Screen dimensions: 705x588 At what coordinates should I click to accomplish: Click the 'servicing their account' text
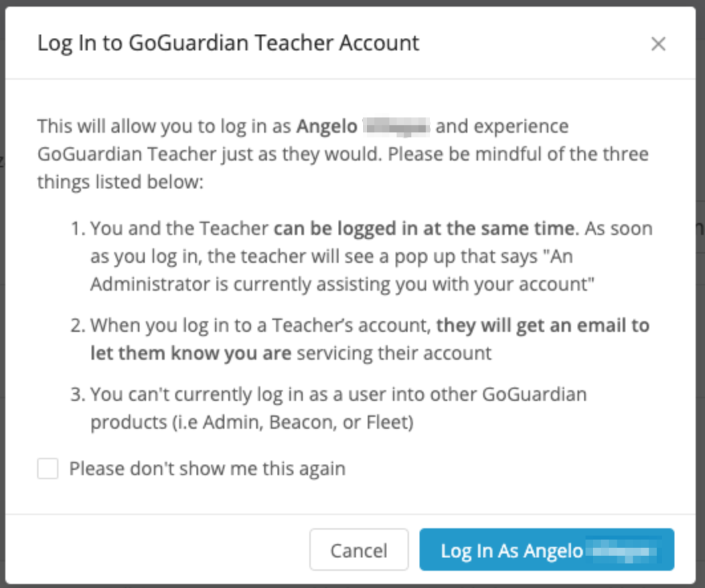click(394, 352)
